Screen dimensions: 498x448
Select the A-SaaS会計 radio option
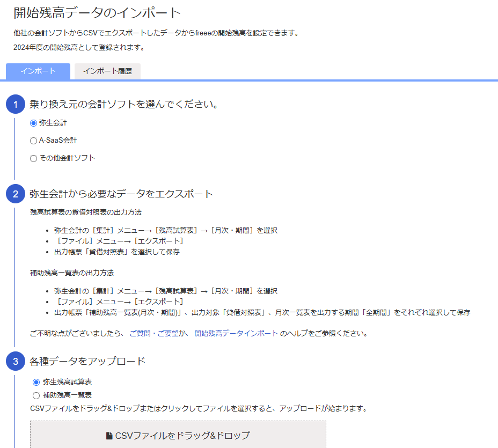point(33,141)
